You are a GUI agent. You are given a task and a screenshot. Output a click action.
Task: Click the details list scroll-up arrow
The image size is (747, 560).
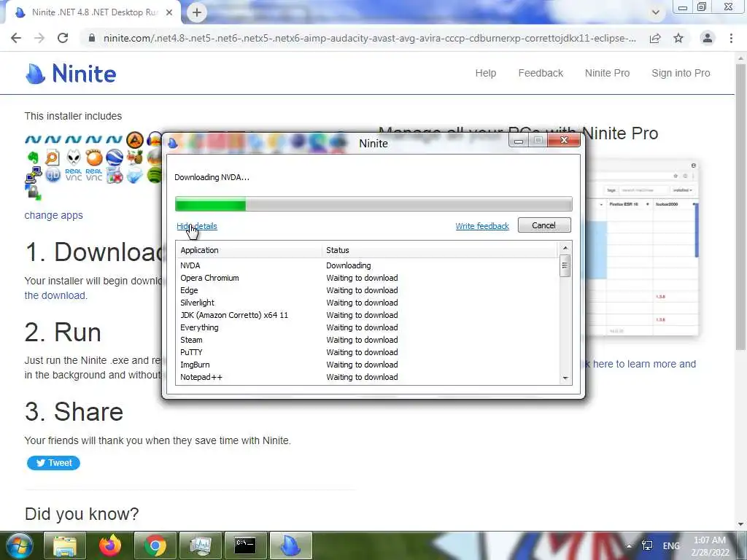pyautogui.click(x=565, y=248)
